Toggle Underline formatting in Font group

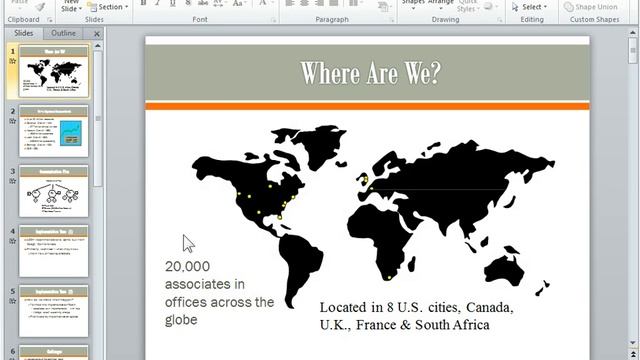(x=173, y=3)
